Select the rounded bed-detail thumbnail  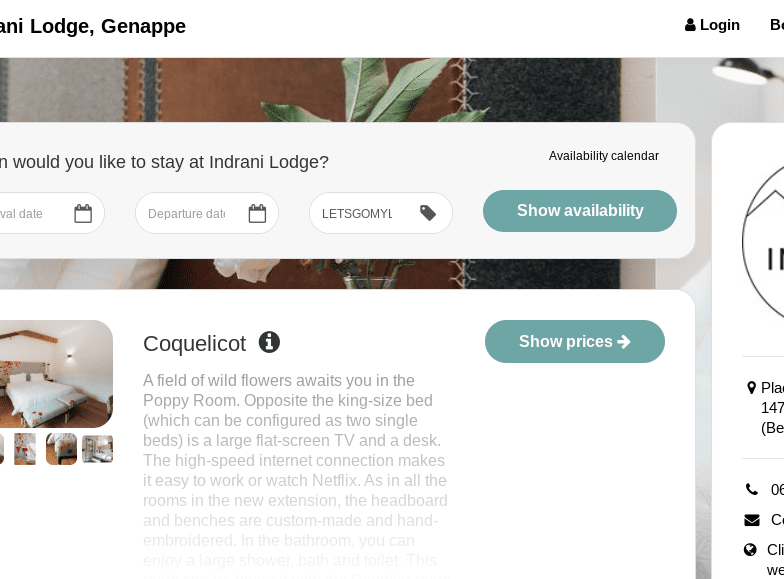[x=61, y=449]
